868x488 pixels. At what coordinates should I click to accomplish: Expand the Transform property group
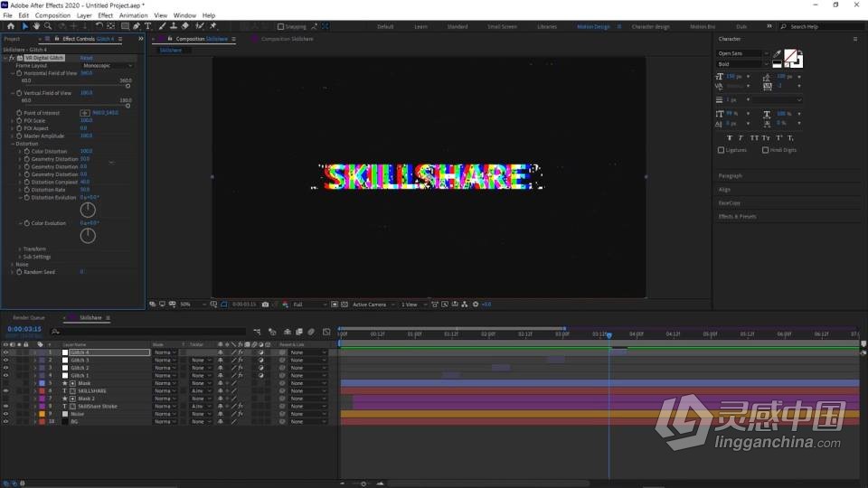tap(20, 249)
